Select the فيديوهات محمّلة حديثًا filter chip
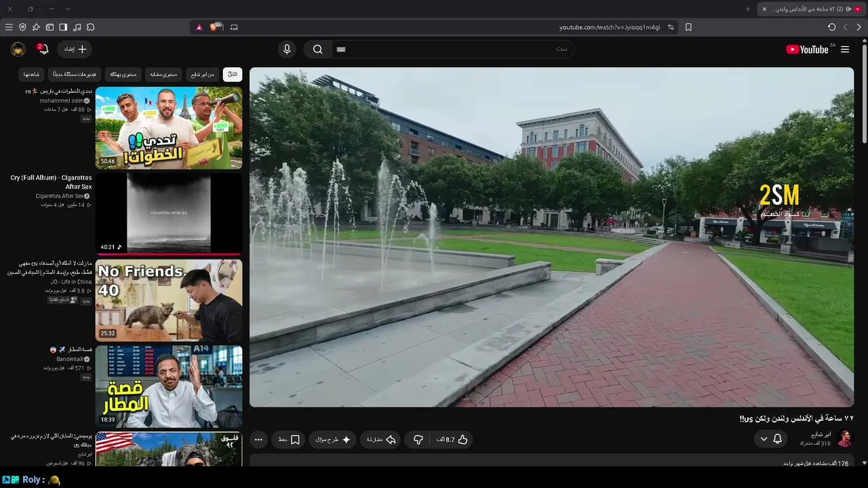Screen dimensions: 868x488 pos(75,75)
